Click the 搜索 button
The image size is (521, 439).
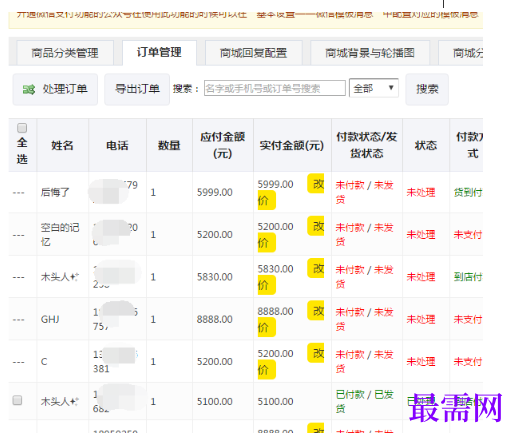coord(427,89)
